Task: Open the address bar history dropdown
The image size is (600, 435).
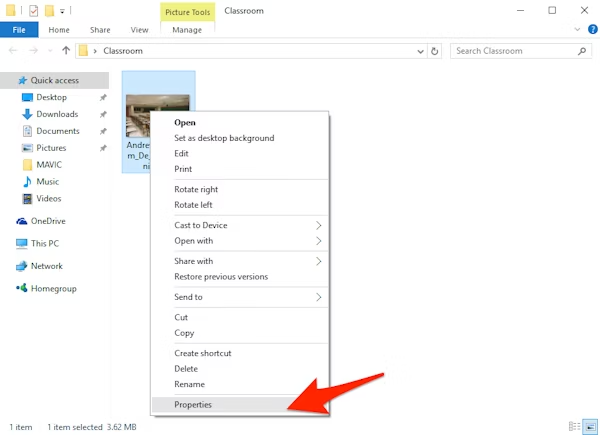Action: tap(420, 50)
